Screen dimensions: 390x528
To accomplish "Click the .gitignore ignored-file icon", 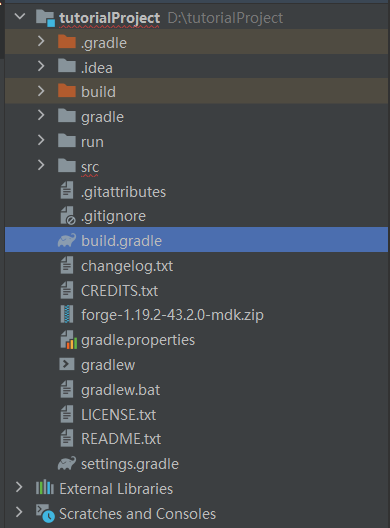I will [68, 216].
